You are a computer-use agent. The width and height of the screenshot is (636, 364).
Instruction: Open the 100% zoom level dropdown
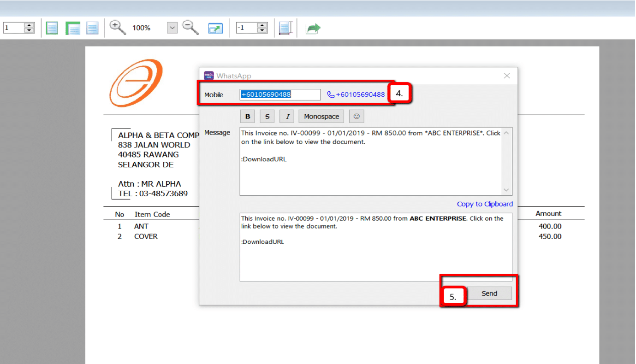tap(172, 28)
